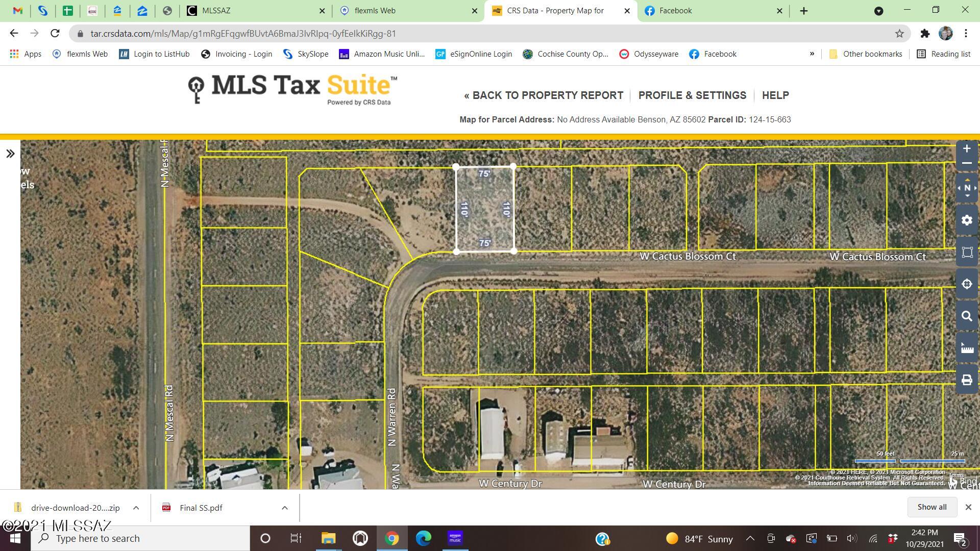
Task: Activate the measure ruler tool
Action: click(x=967, y=348)
